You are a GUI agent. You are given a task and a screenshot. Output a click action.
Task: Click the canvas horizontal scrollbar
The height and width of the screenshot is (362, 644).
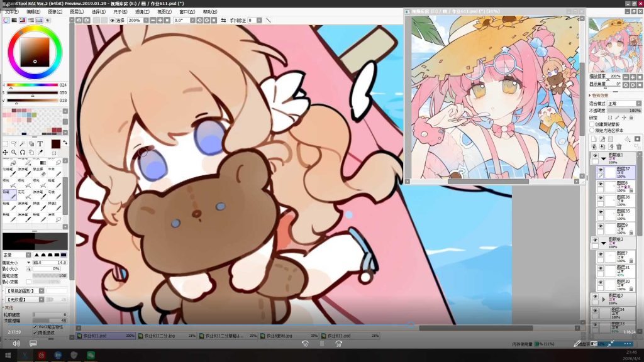[328, 328]
